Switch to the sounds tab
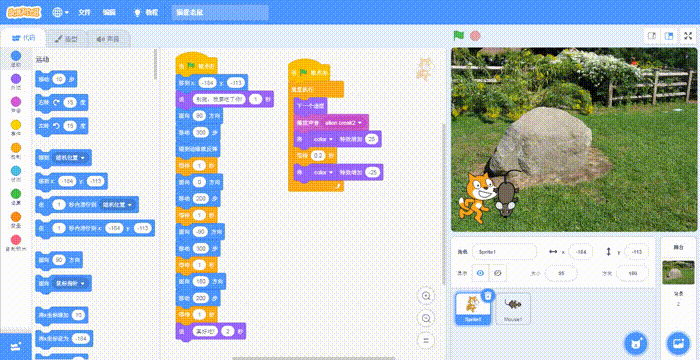 point(108,39)
